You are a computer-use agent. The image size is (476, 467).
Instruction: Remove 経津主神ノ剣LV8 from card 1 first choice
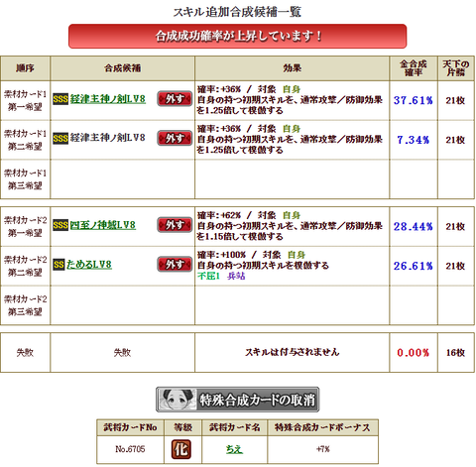click(175, 99)
